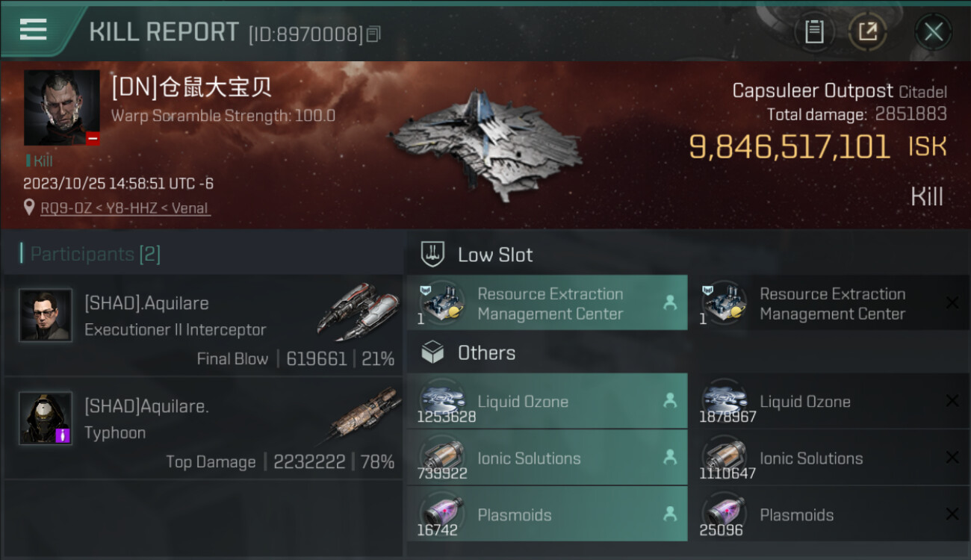971x560 pixels.
Task: Close the kill report window
Action: click(933, 31)
